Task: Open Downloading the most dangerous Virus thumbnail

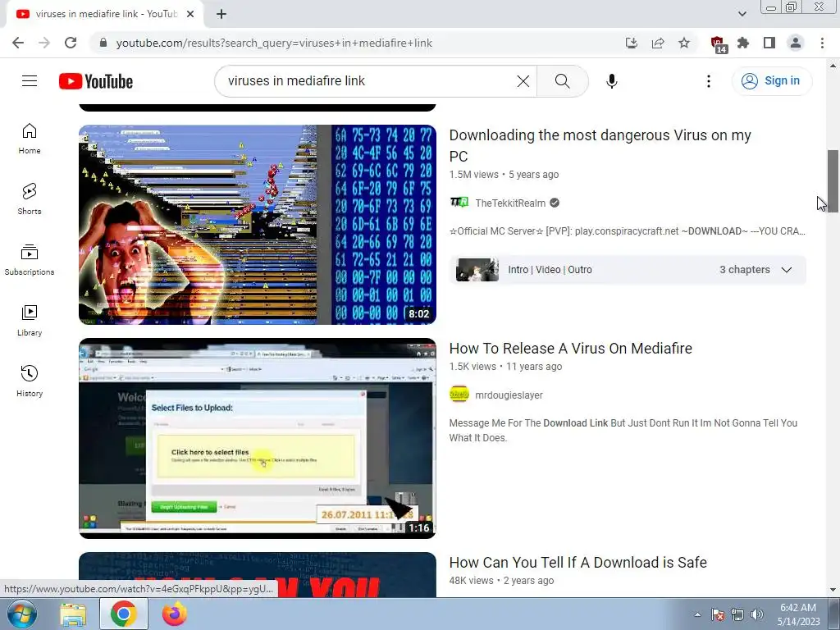Action: (x=257, y=225)
